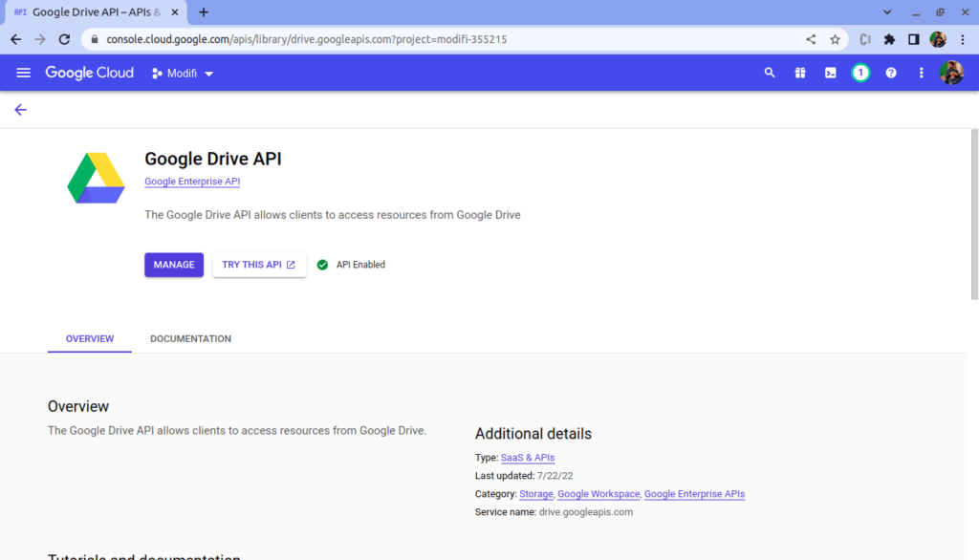Open the SaaS & APIs type link

coord(528,458)
